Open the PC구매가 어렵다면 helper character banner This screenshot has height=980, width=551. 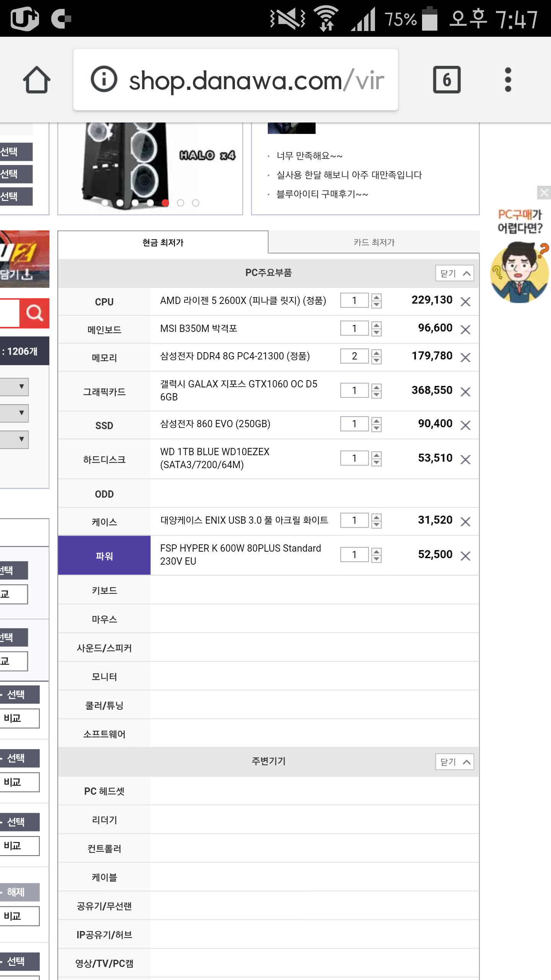(520, 256)
